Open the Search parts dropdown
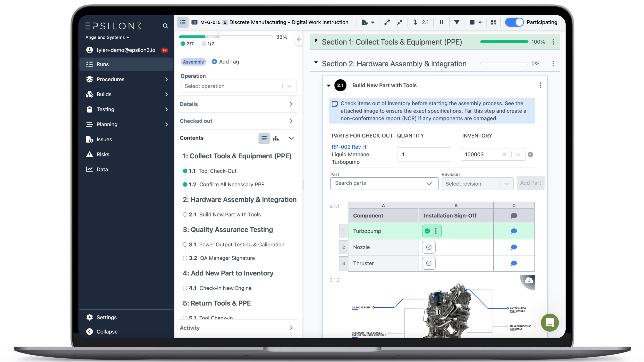 click(x=384, y=183)
